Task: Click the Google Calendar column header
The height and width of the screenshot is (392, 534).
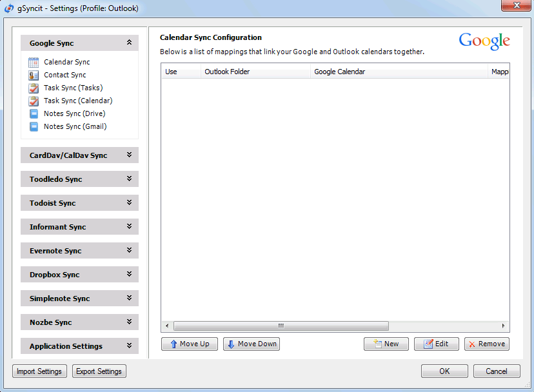Action: pos(399,72)
